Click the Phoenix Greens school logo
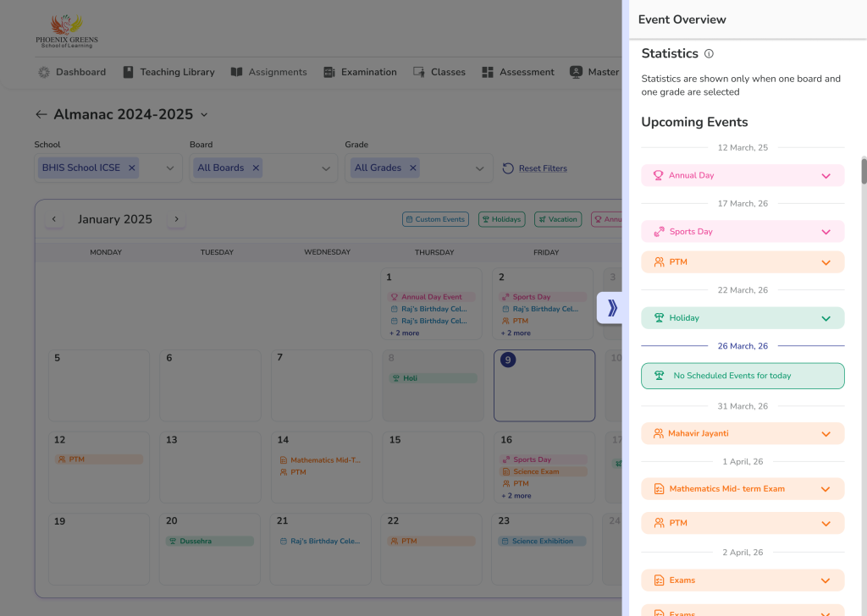 [67, 30]
